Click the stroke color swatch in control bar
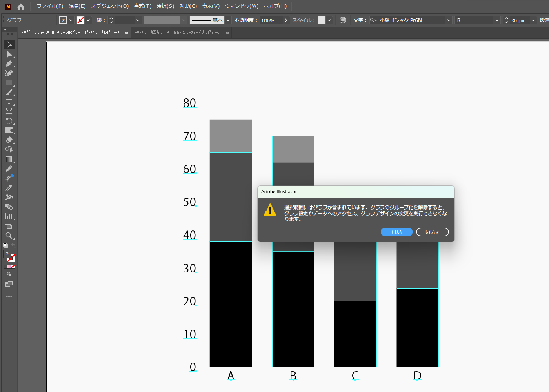The image size is (549, 392). [81, 20]
